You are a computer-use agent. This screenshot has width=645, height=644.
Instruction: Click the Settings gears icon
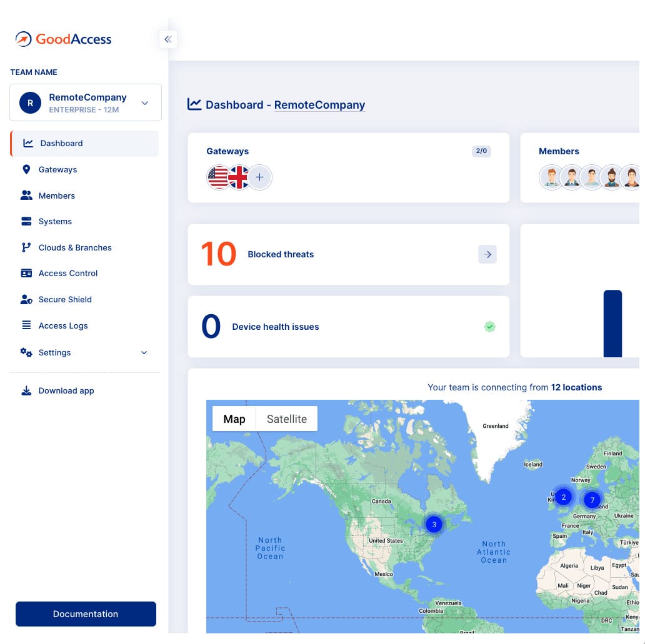[26, 352]
